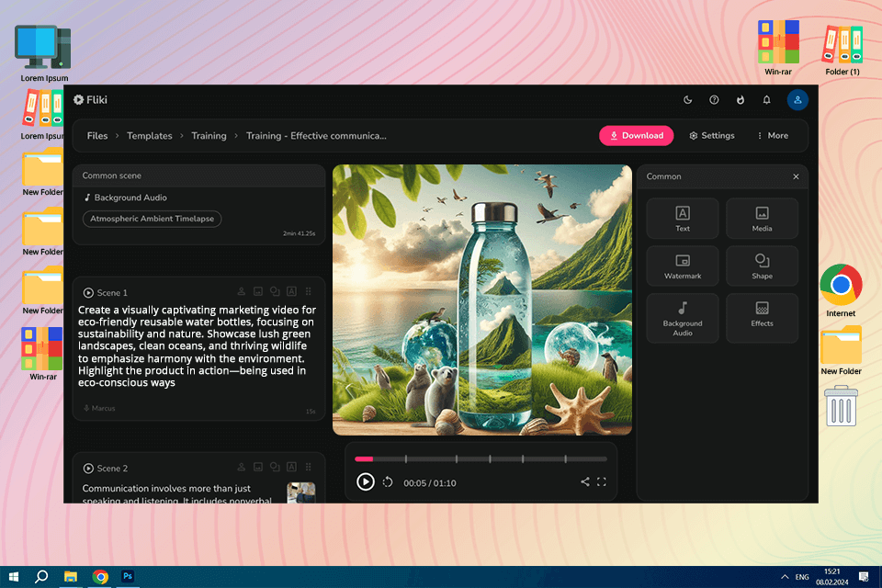Change Scene 1 voice Marcus
Viewport: 882px width, 588px height.
[x=99, y=408]
